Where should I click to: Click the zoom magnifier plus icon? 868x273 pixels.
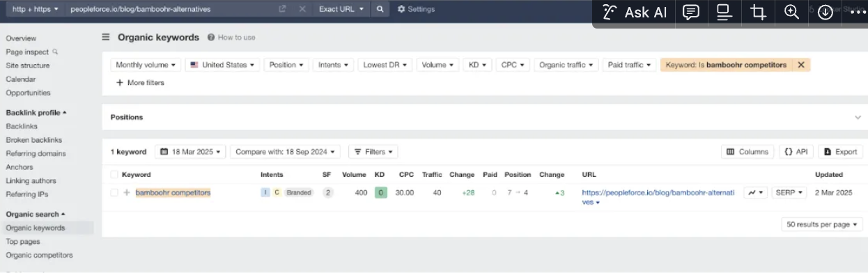tap(791, 12)
